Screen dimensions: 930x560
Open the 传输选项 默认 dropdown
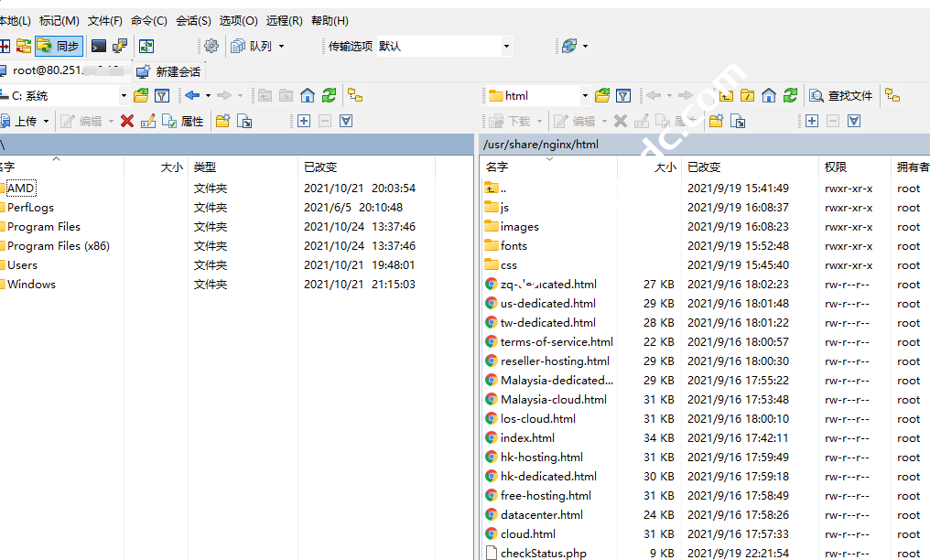point(506,46)
